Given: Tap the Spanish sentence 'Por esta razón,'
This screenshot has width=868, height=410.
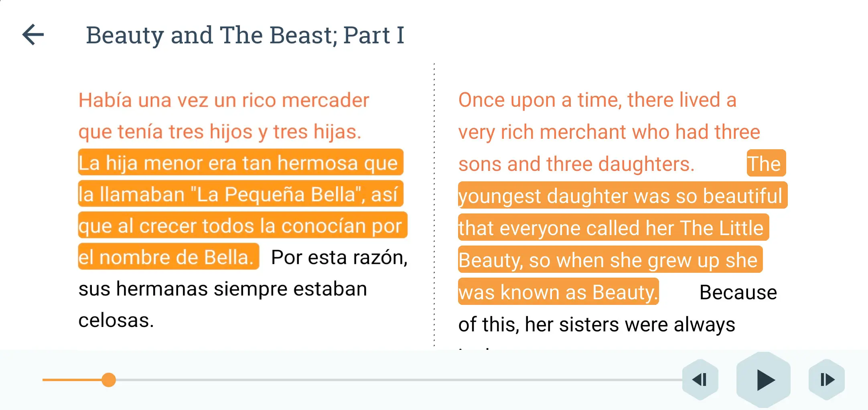Looking at the screenshot, I should (339, 257).
